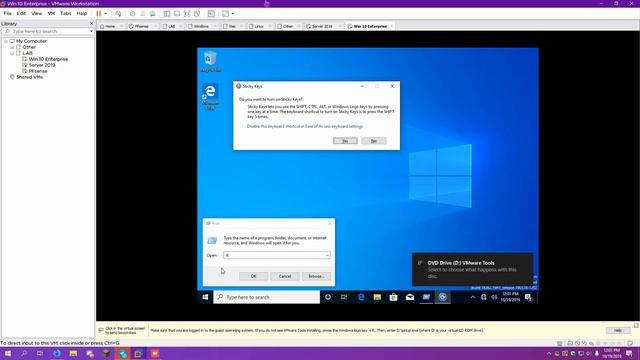The height and width of the screenshot is (360, 640).
Task: Open the Ease of Access keyboard settings link
Action: point(304,127)
